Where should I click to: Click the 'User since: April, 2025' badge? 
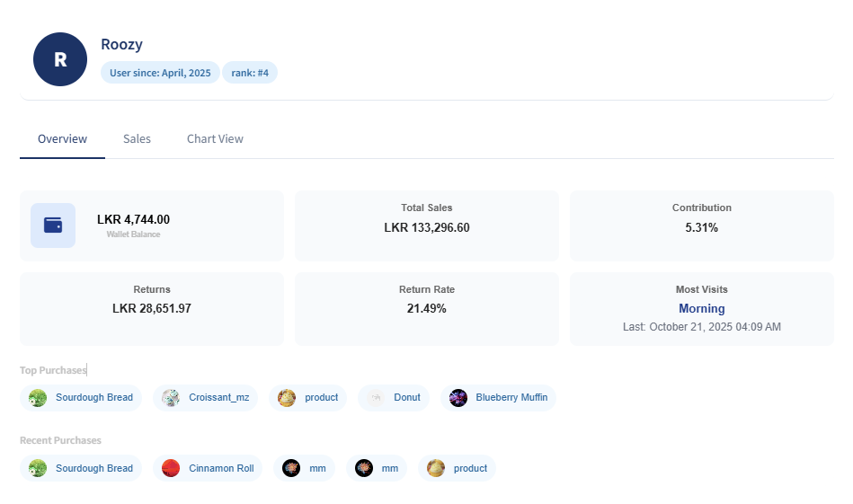click(160, 73)
